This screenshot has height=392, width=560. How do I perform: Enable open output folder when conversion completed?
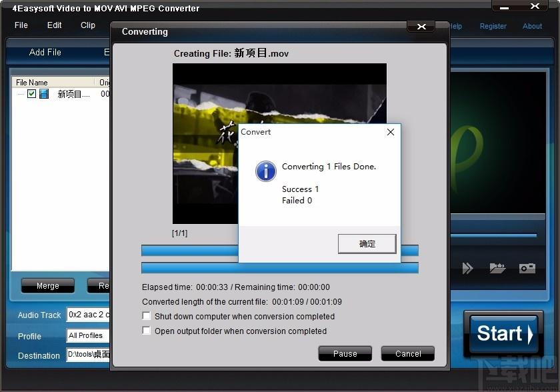point(146,331)
